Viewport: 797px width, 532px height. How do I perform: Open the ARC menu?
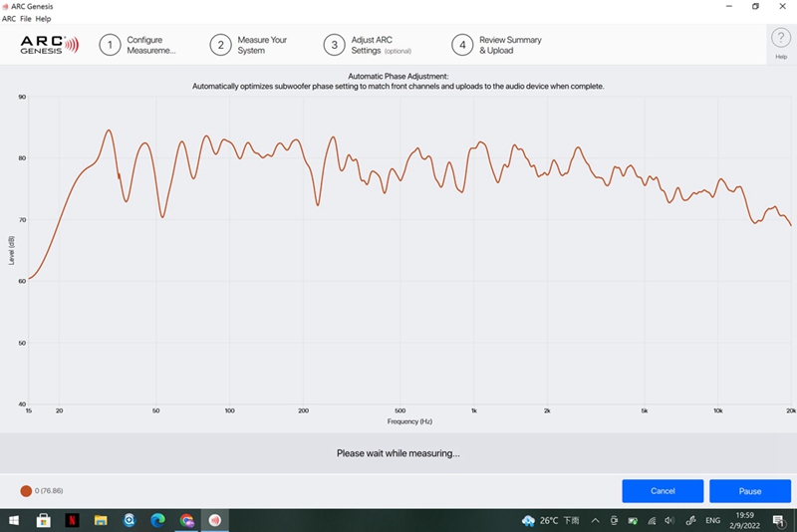(9, 18)
